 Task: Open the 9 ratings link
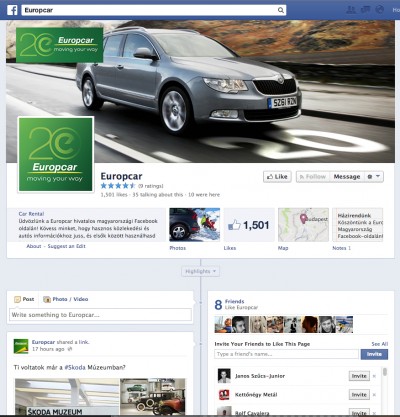(151, 186)
